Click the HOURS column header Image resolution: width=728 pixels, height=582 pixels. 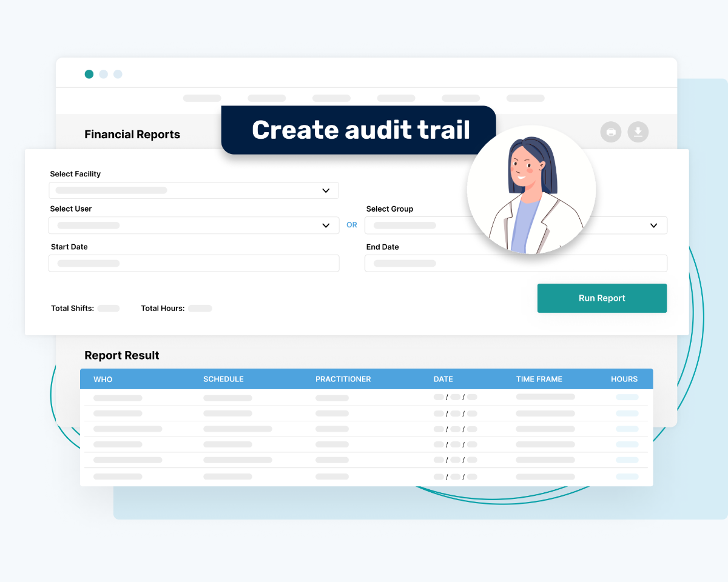coord(624,379)
